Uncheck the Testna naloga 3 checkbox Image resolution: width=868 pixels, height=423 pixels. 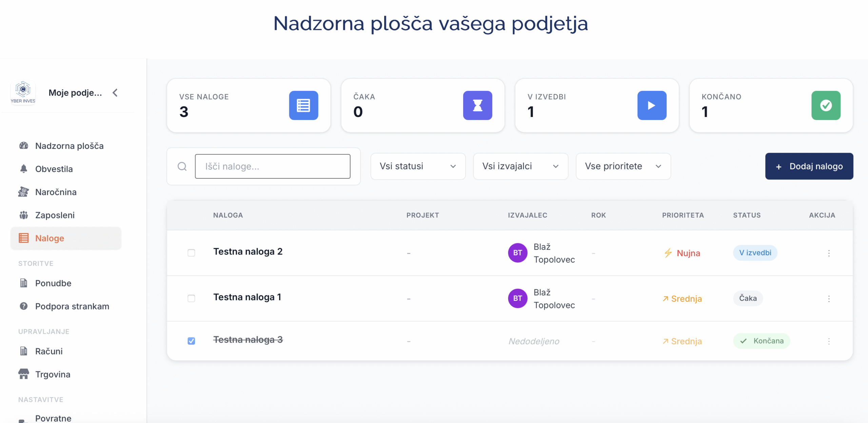point(191,341)
